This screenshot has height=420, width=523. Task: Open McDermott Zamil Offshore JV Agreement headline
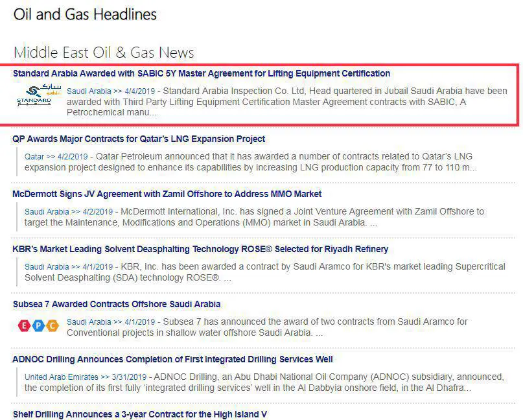(x=167, y=194)
